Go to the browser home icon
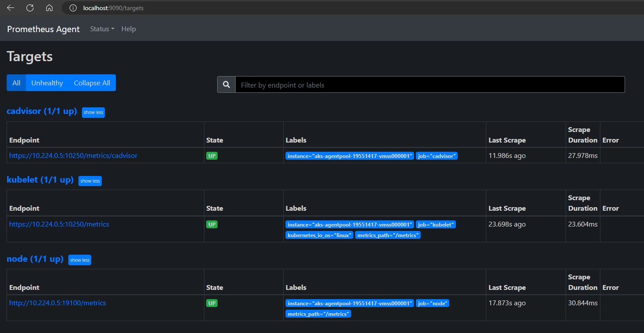 (49, 8)
